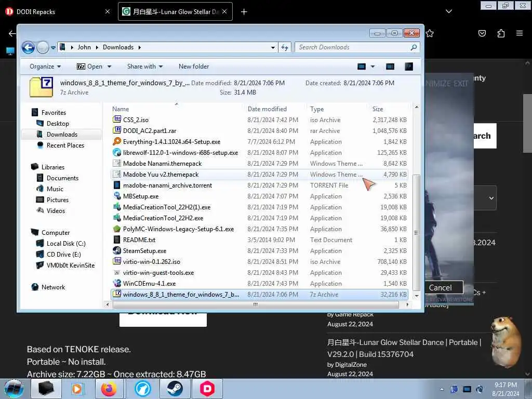This screenshot has height=399, width=532.
Task: Switch to the DODI Repacks browser tab
Action: coord(58,11)
